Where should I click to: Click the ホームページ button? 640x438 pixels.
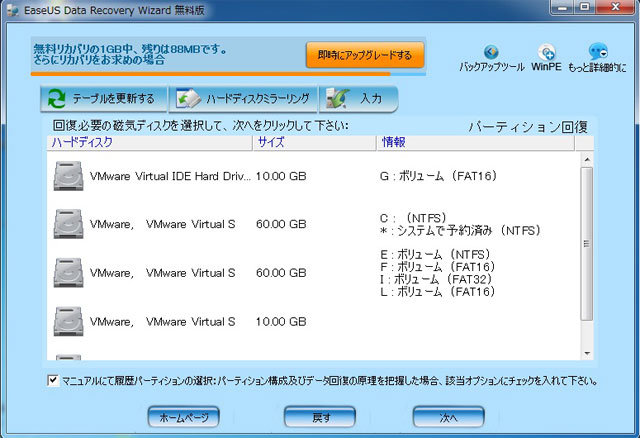click(184, 417)
